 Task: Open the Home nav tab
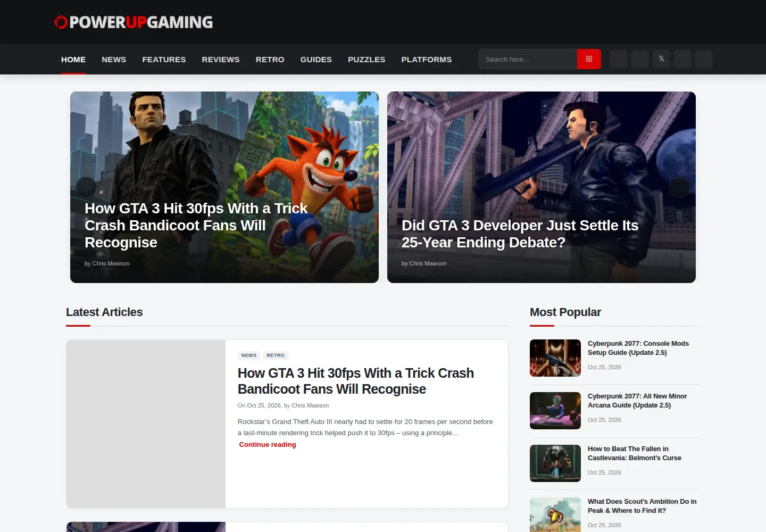point(73,60)
